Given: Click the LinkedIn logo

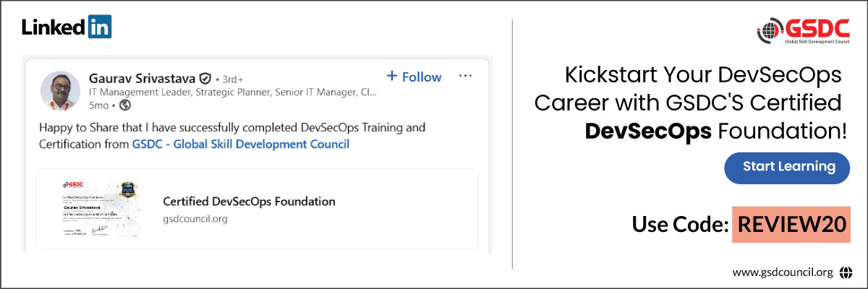Looking at the screenshot, I should [67, 27].
